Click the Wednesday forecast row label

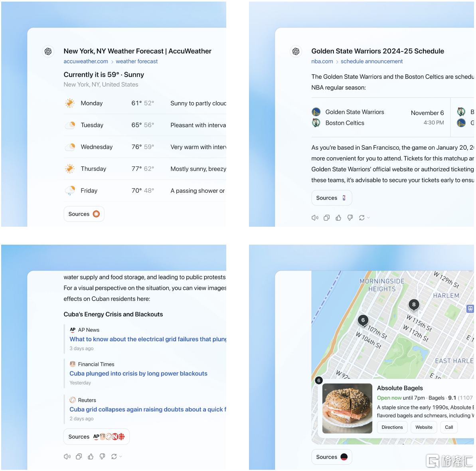97,147
